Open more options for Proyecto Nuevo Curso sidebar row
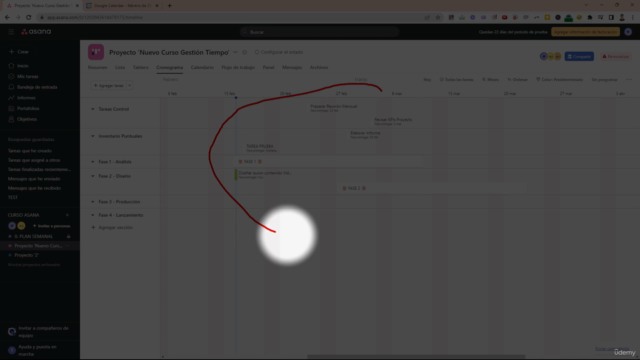640x360 pixels. click(x=68, y=246)
